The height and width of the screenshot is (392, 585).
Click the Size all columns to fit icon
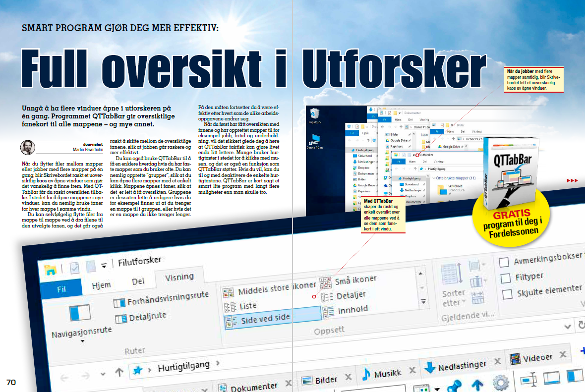tap(478, 298)
